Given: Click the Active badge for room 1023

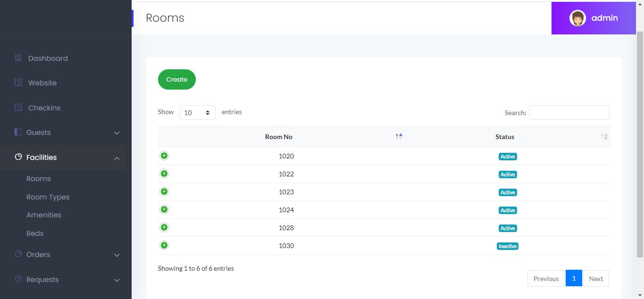Looking at the screenshot, I should point(508,192).
